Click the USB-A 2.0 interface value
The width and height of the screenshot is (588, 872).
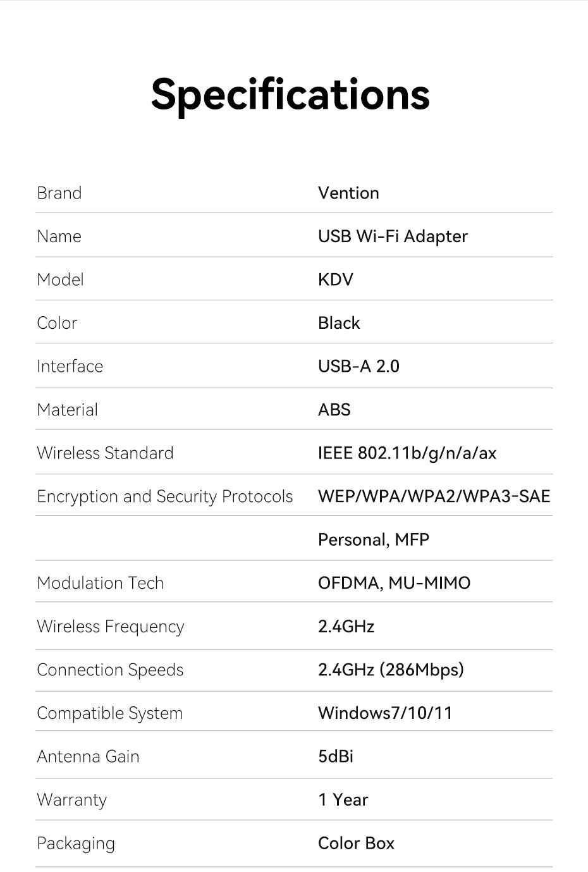tap(358, 366)
